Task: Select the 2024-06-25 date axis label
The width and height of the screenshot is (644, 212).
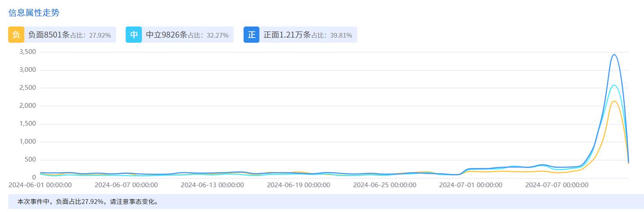Action: coord(385,185)
